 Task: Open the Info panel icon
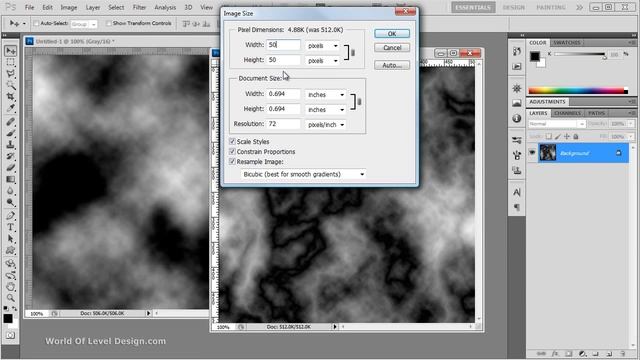(x=517, y=118)
